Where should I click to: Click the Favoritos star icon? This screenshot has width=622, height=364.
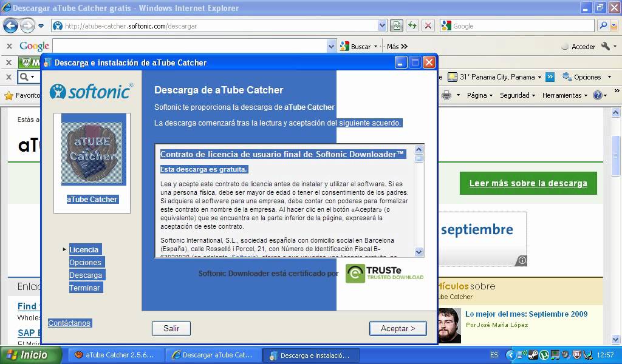pos(9,95)
